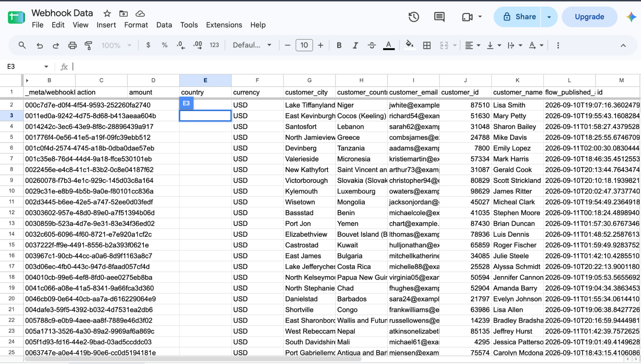Open the Gemini sparkle assistant
Image resolution: width=641 pixels, height=364 pixels.
click(631, 17)
